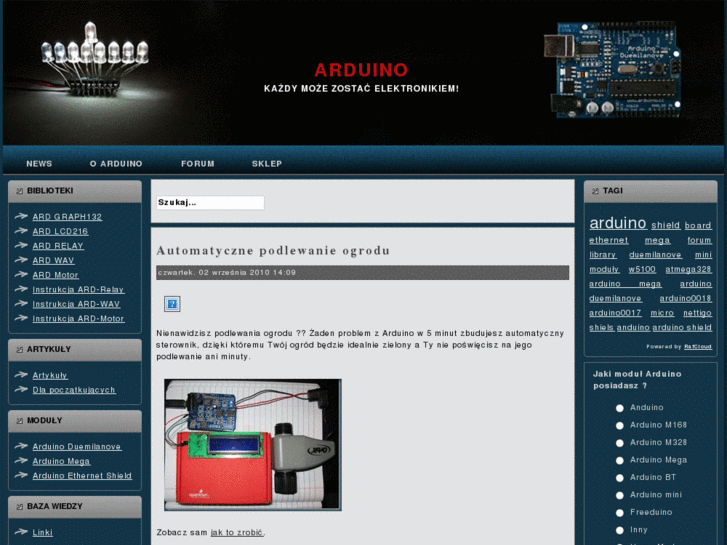Image resolution: width=727 pixels, height=545 pixels.
Task: Click the Szukaj search field
Action: pyautogui.click(x=210, y=202)
